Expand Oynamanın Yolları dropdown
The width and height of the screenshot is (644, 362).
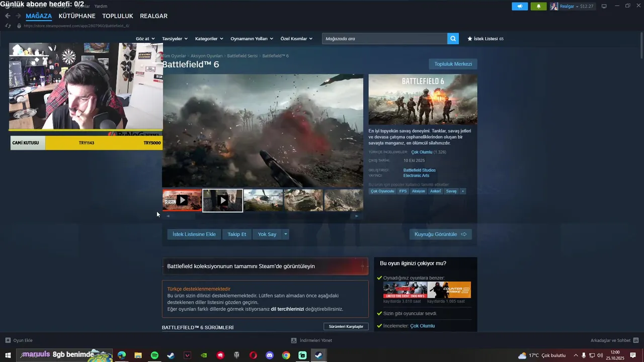(x=252, y=39)
